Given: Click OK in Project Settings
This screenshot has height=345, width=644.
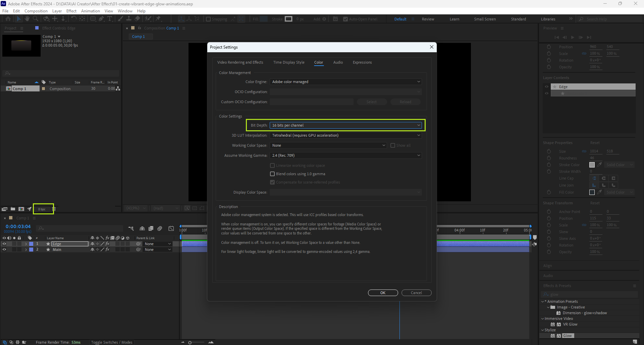Looking at the screenshot, I should coord(383,293).
